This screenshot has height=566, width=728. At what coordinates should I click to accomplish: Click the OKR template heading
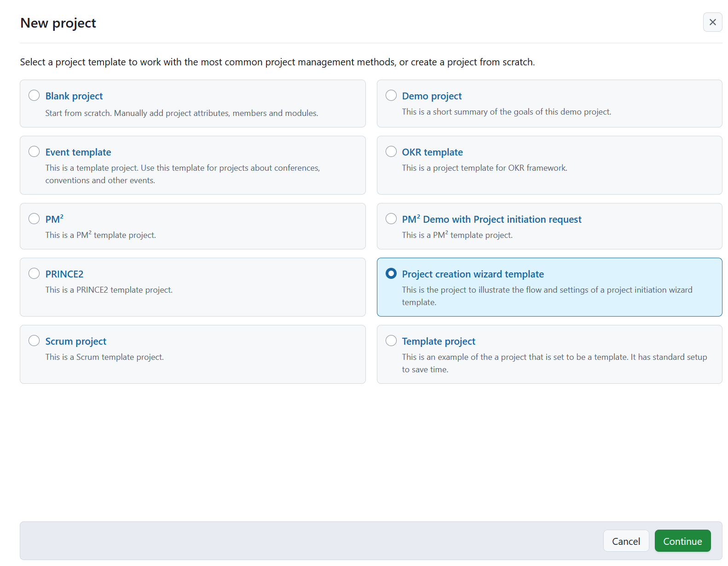432,152
